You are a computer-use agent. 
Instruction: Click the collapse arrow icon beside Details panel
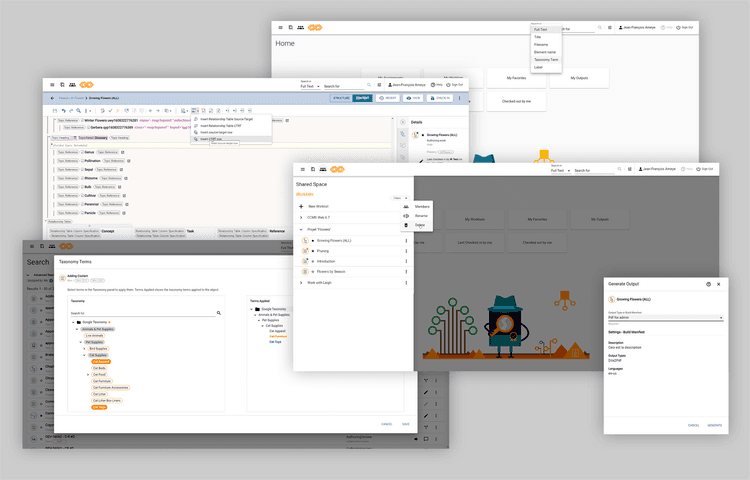click(403, 122)
